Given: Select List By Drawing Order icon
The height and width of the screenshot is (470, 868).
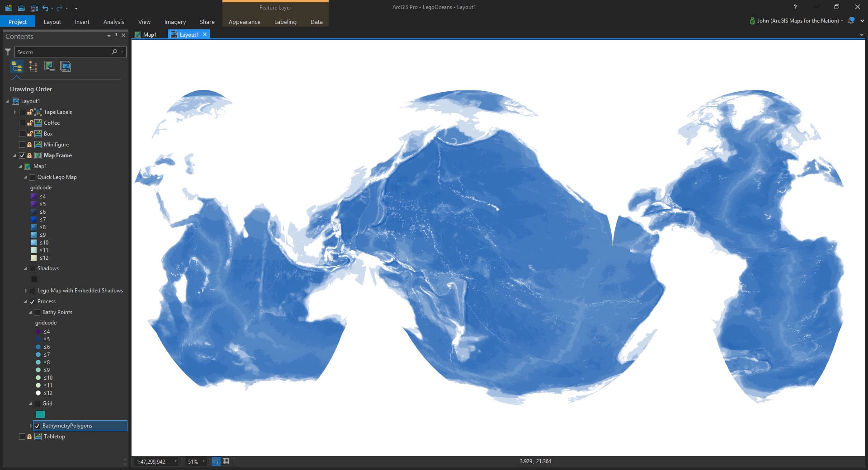Looking at the screenshot, I should pos(17,67).
